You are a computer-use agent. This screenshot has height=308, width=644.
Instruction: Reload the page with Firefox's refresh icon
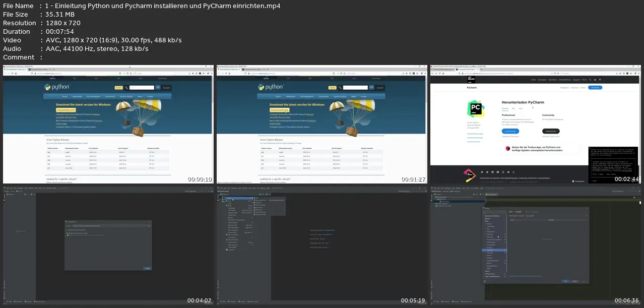pos(12,73)
